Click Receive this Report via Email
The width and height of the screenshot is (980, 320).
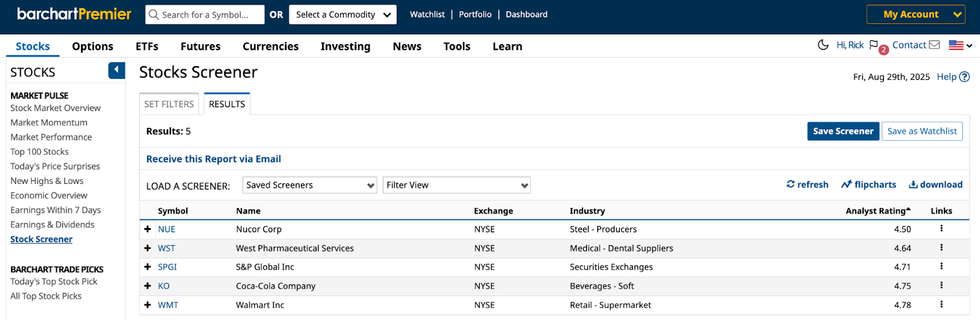coord(214,159)
